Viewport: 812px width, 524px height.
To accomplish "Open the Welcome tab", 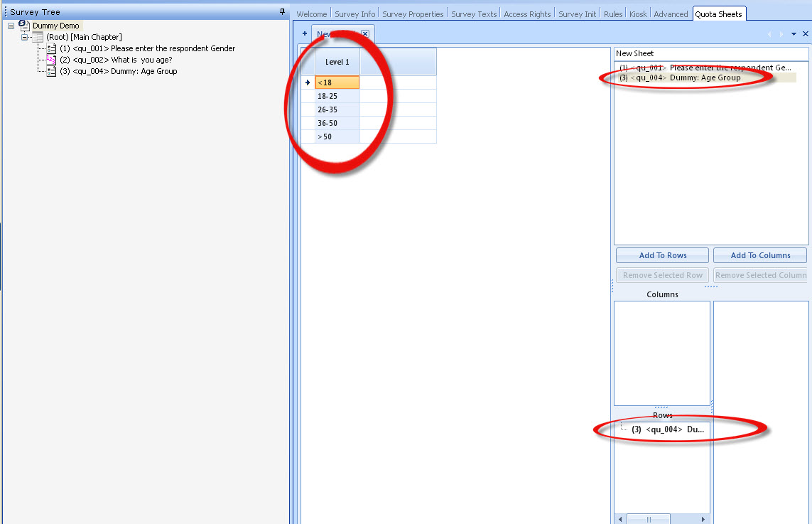I will tap(312, 14).
